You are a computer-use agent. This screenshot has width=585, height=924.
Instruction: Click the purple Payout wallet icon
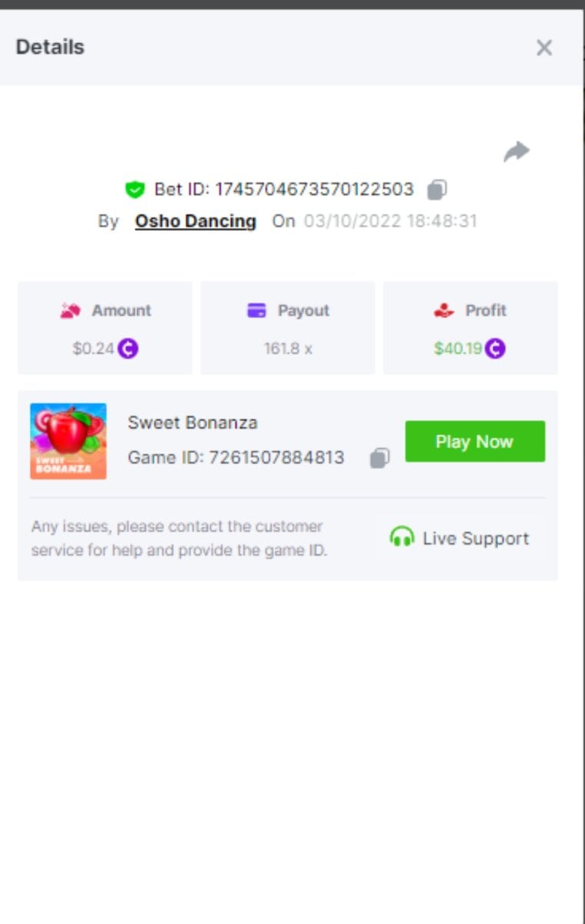click(x=256, y=310)
